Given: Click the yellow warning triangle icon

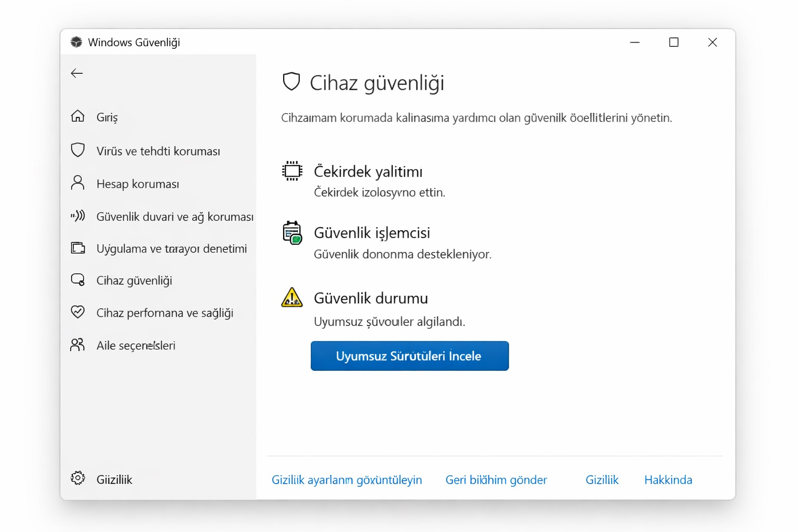Looking at the screenshot, I should [292, 298].
